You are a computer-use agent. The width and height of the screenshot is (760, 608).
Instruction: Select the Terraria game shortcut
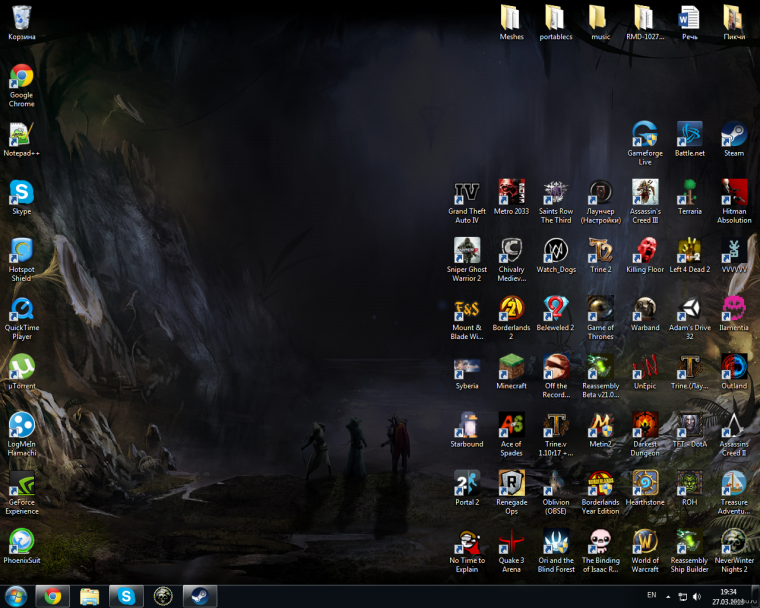(x=689, y=192)
